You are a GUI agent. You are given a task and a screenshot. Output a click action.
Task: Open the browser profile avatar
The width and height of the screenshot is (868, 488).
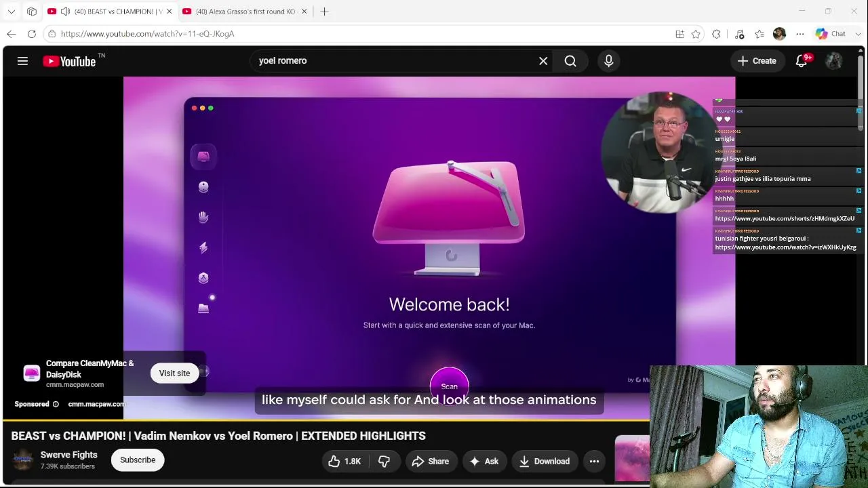point(779,34)
